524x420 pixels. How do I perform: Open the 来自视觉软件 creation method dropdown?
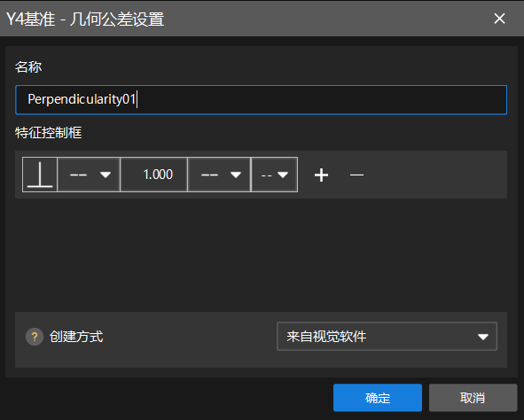tap(387, 336)
